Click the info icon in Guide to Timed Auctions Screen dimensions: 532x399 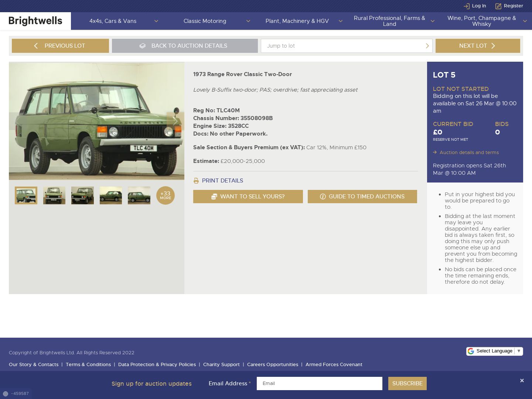pyautogui.click(x=323, y=197)
